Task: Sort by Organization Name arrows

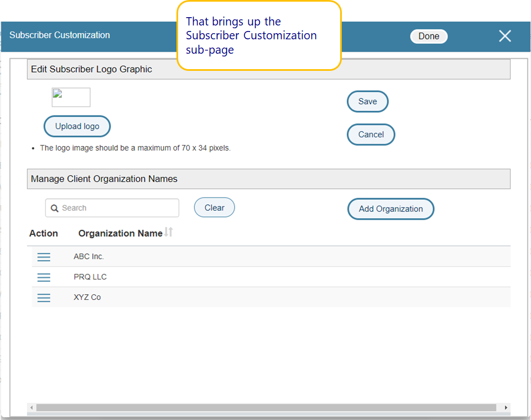Action: (169, 232)
